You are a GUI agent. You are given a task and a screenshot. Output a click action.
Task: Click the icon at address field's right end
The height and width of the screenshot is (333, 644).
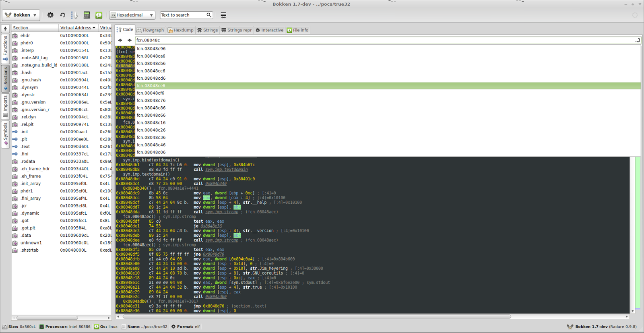pos(638,40)
